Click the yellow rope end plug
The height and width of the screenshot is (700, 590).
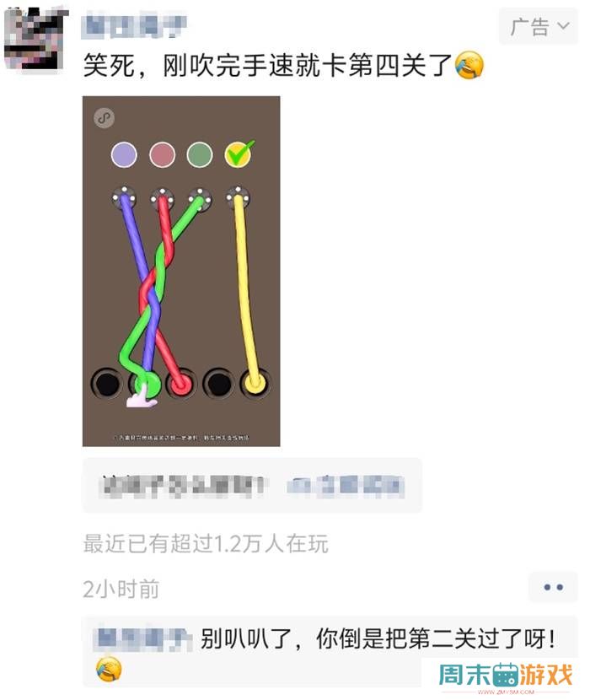pos(255,384)
